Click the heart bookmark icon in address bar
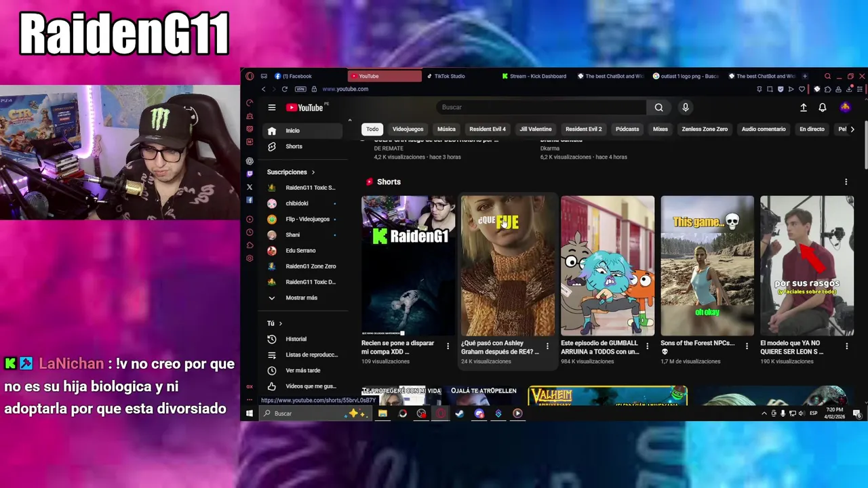868x488 pixels. point(802,89)
